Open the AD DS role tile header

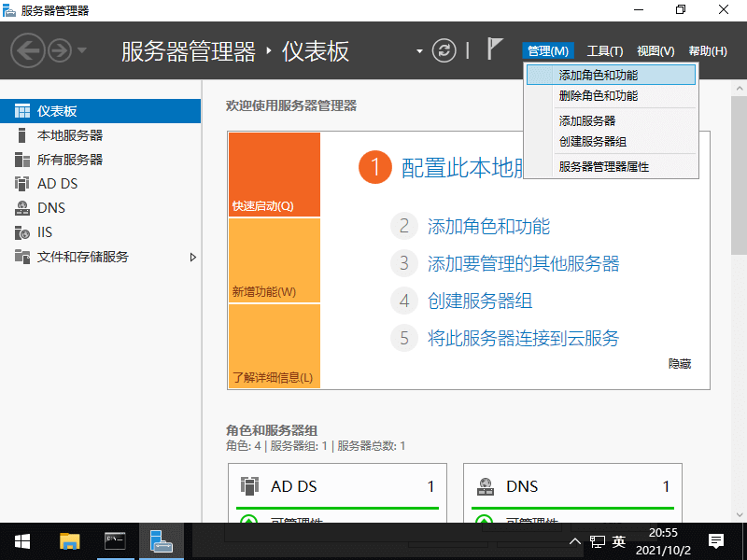(337, 486)
